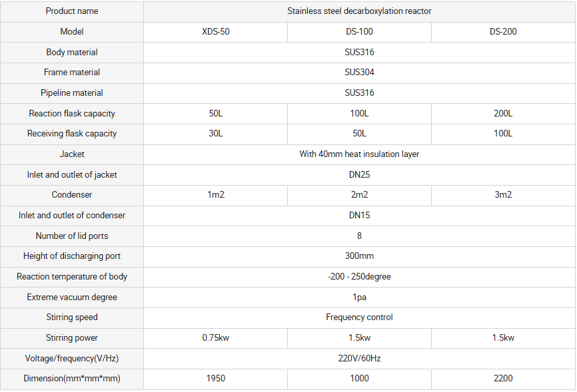Image resolution: width=577 pixels, height=392 pixels.
Task: Click the "With 40mm heat insulation layer" cell
Action: pos(359,154)
